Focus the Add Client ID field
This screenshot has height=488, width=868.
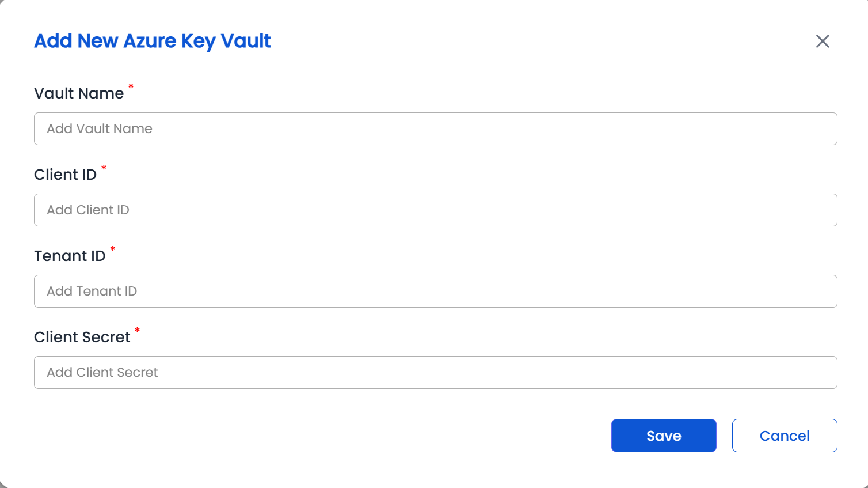[434, 210]
